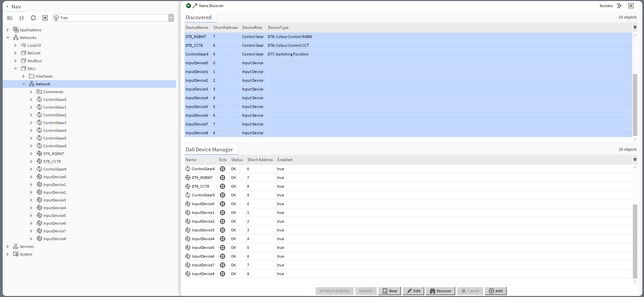Click the device manager vertical scrollbar
This screenshot has height=297, width=644.
click(635, 242)
